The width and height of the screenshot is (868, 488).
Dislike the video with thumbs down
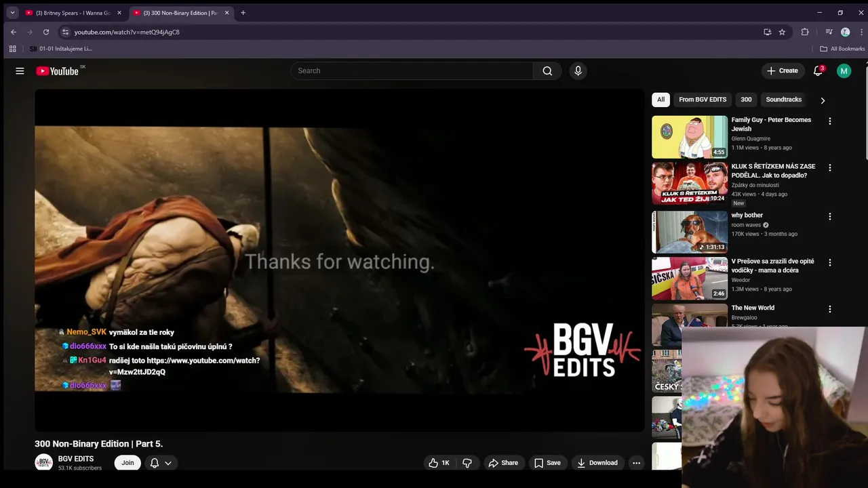[467, 463]
